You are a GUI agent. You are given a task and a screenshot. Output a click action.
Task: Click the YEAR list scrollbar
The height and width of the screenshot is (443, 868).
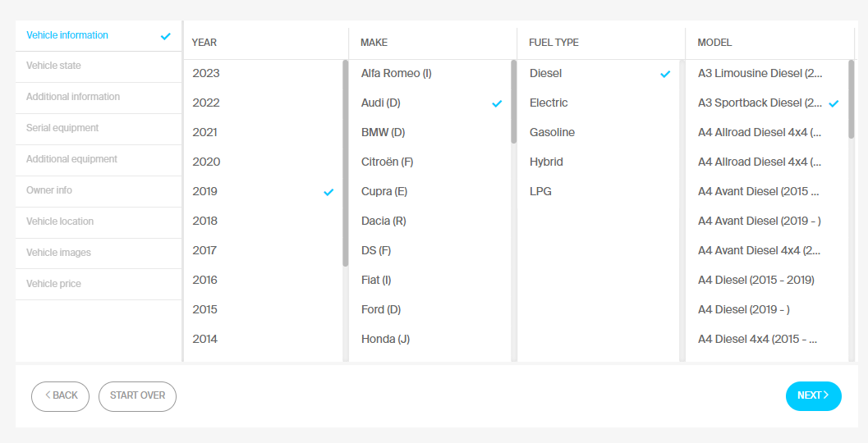click(346, 163)
